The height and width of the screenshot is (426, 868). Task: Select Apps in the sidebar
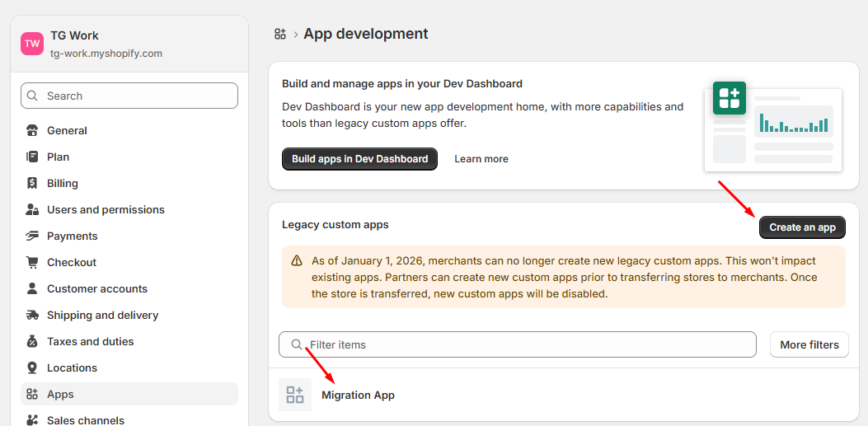point(129,395)
